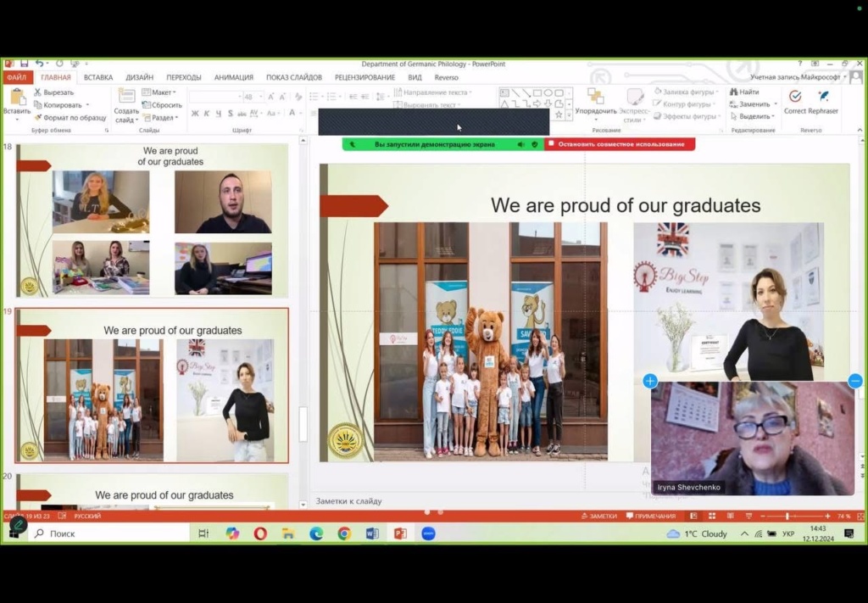Image resolution: width=868 pixels, height=603 pixels.
Task: Click the Save icon in quick access toolbar
Action: click(24, 64)
